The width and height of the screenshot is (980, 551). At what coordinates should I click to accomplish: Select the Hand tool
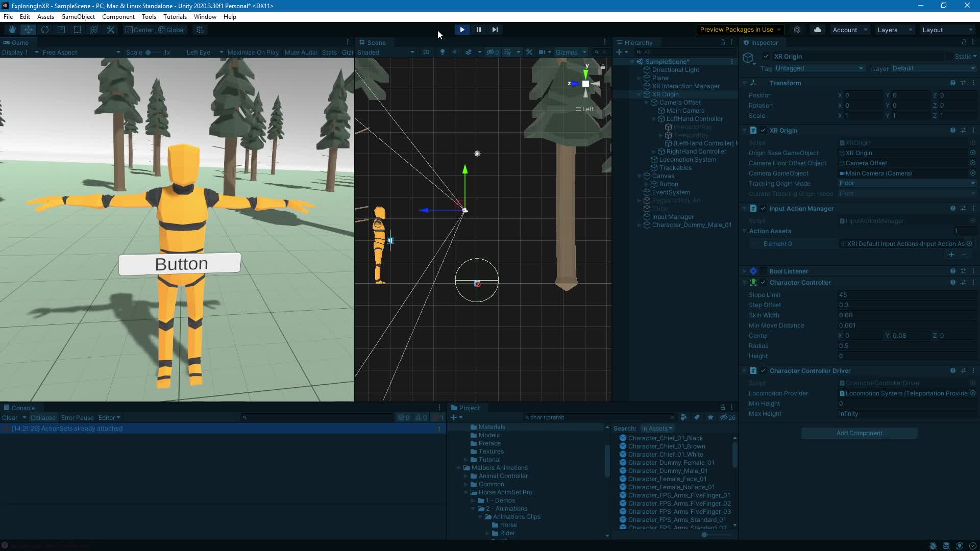pos(12,30)
